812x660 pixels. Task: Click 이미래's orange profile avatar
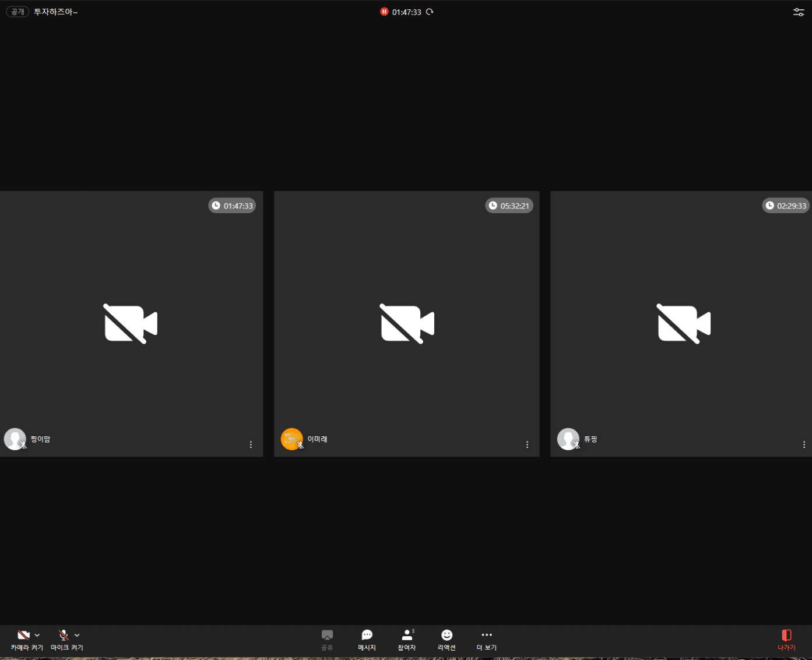[291, 439]
